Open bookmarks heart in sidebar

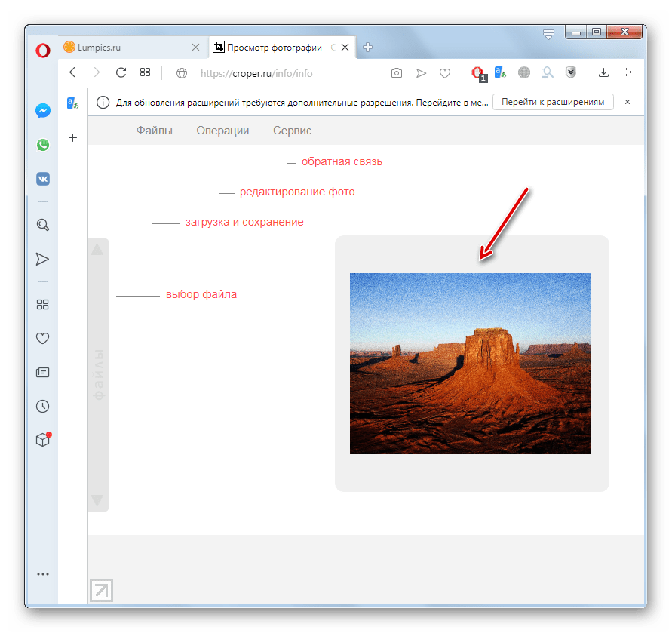42,338
